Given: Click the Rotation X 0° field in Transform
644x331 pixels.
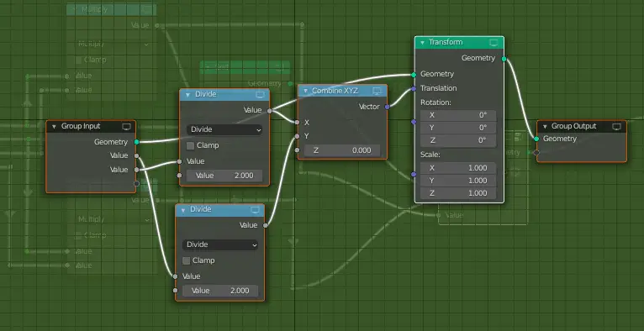Looking at the screenshot, I should [x=458, y=115].
